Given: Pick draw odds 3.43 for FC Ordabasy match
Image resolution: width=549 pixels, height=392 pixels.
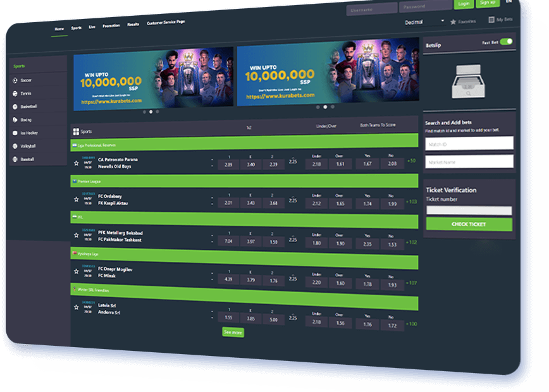Looking at the screenshot, I should [x=250, y=203].
